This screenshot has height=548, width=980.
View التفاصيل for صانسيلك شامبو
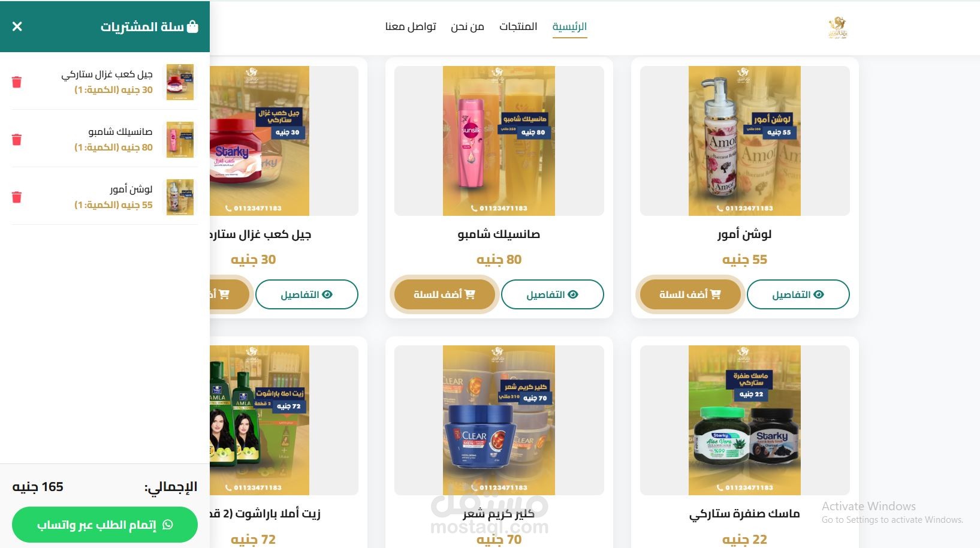[x=552, y=294]
